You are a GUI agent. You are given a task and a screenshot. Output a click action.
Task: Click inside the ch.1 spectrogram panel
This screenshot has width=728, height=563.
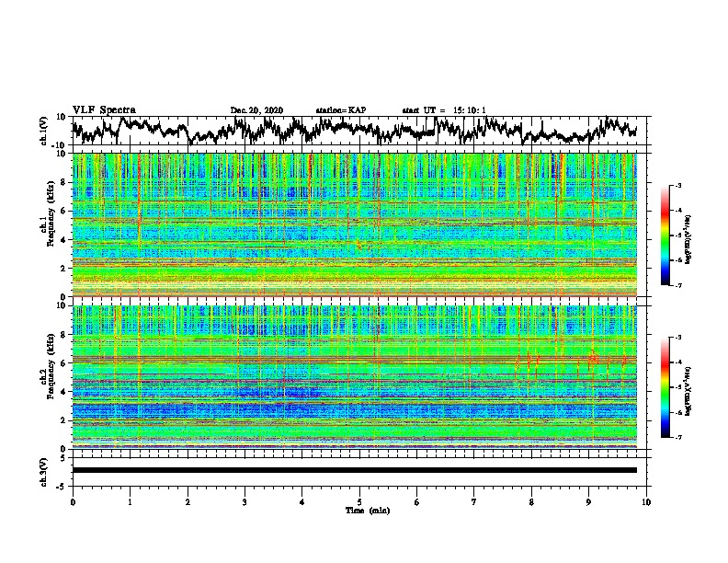pyautogui.click(x=355, y=224)
